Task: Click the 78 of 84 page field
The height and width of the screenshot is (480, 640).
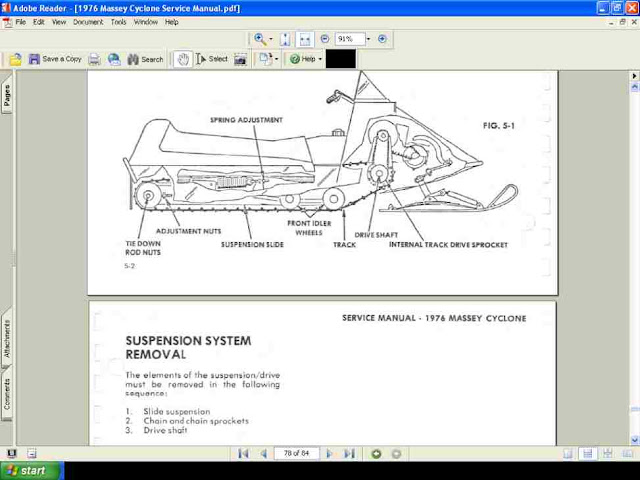Action: pos(296,453)
